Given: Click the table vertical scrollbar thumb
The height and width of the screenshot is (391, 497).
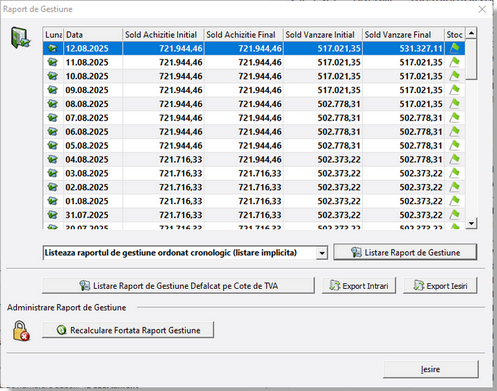Looking at the screenshot, I should (x=471, y=59).
